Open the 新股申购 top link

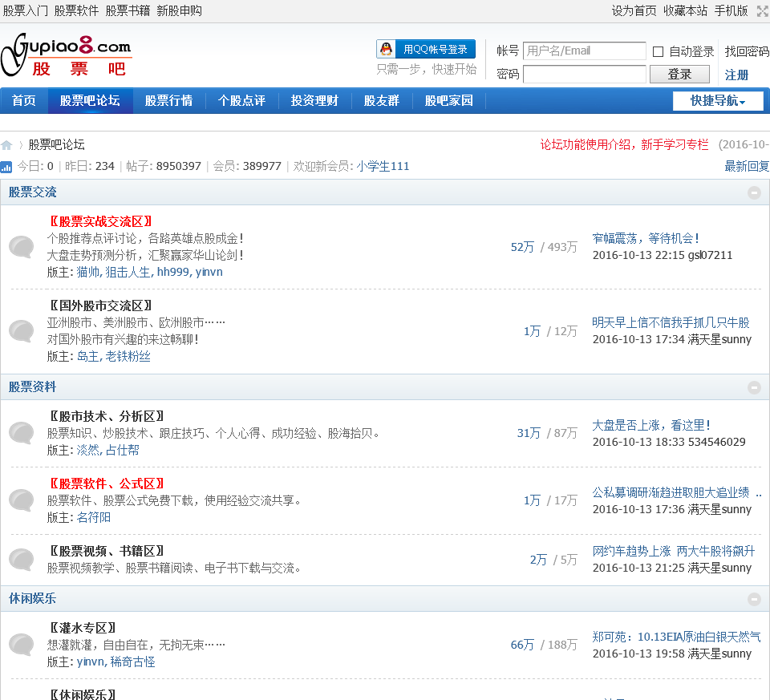click(179, 10)
